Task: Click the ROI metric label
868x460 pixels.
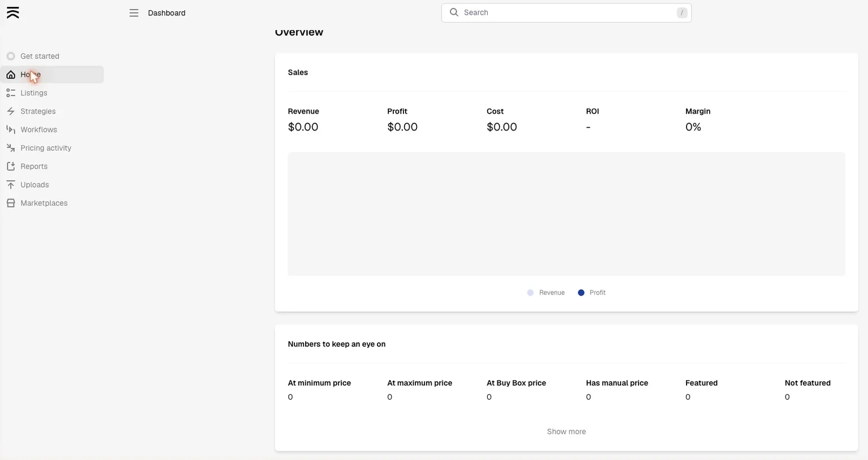Action: [592, 111]
